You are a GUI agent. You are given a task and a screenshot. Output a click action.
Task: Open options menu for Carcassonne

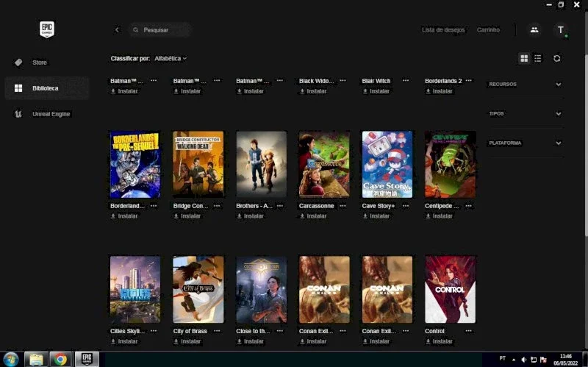(343, 206)
